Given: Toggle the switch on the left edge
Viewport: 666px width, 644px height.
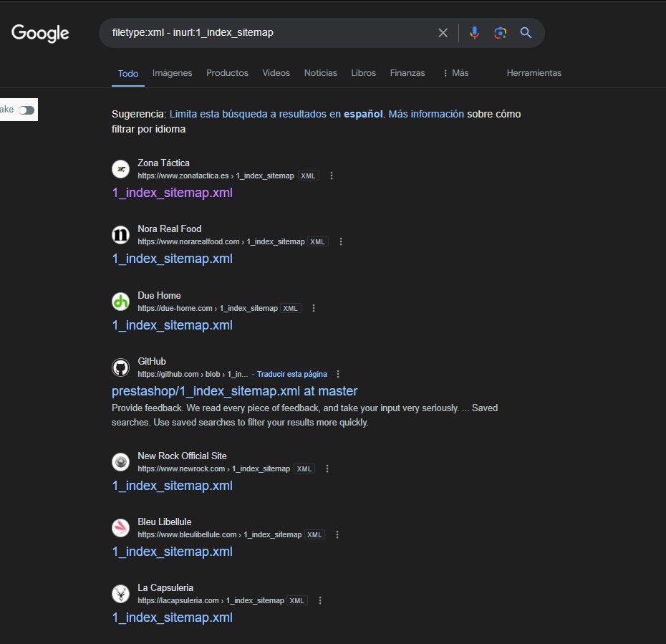Looking at the screenshot, I should pyautogui.click(x=26, y=110).
